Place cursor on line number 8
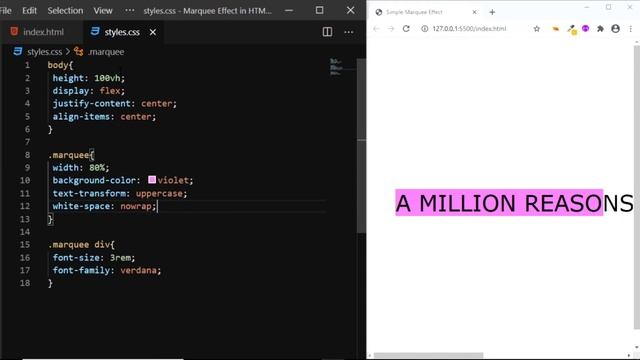This screenshot has height=360, width=640. (x=27, y=155)
